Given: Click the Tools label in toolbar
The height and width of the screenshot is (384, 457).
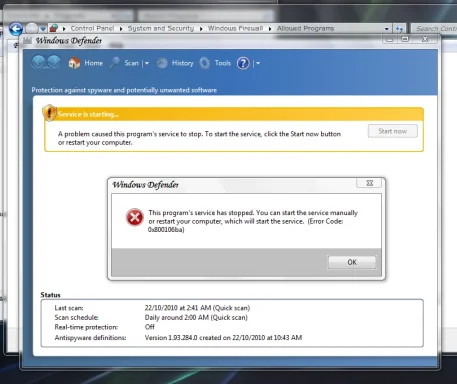Looking at the screenshot, I should pyautogui.click(x=223, y=63).
